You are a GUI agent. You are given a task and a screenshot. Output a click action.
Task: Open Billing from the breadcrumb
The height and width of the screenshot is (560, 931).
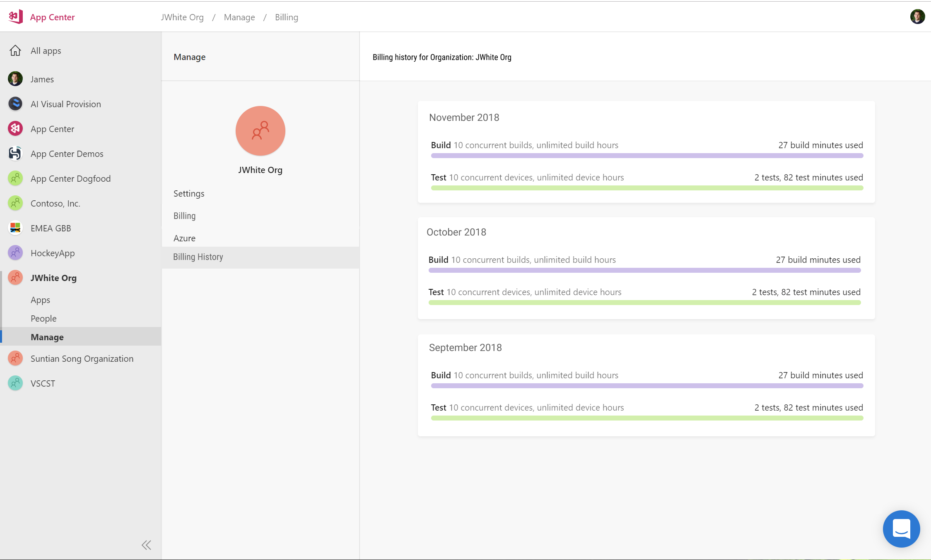point(286,17)
